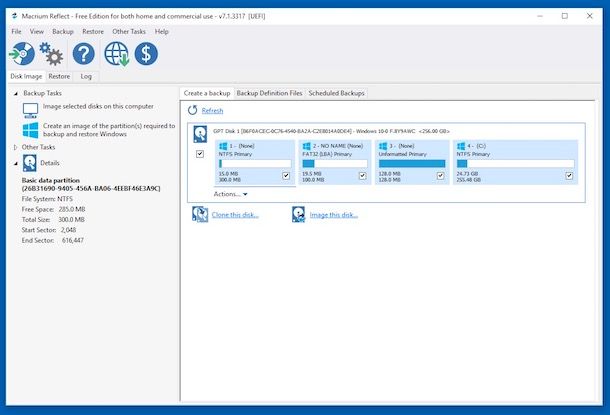Switch to the Restore tab below toolbar
Screen dimensions: 610x415
59,76
